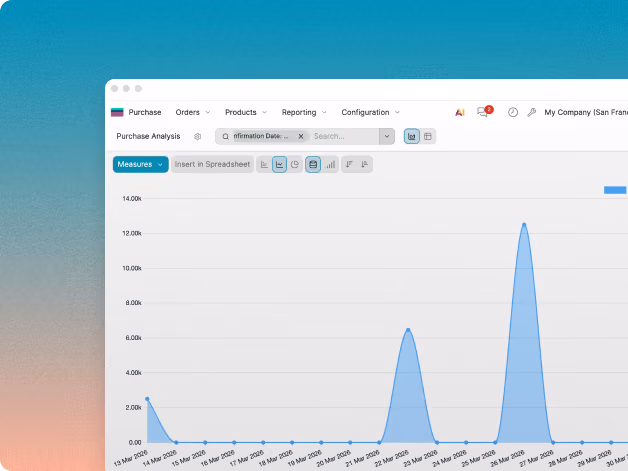The width and height of the screenshot is (628, 471).
Task: Select the line chart icon
Action: [x=280, y=165]
